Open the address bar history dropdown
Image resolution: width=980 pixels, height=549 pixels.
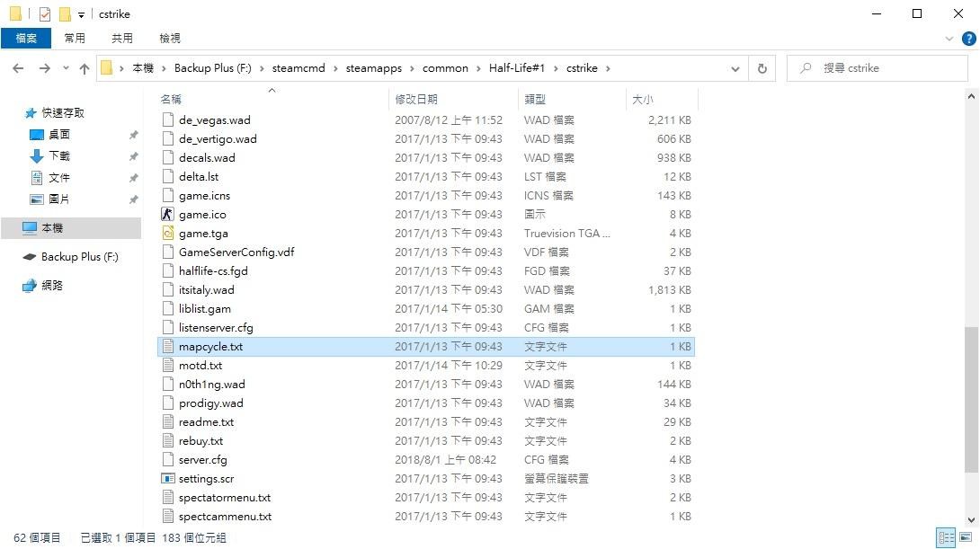[x=735, y=67]
